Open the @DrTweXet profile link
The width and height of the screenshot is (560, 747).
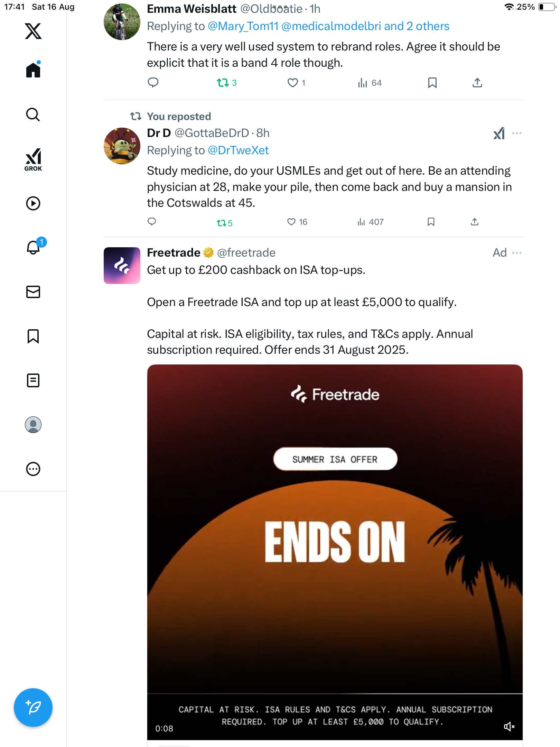(x=238, y=150)
